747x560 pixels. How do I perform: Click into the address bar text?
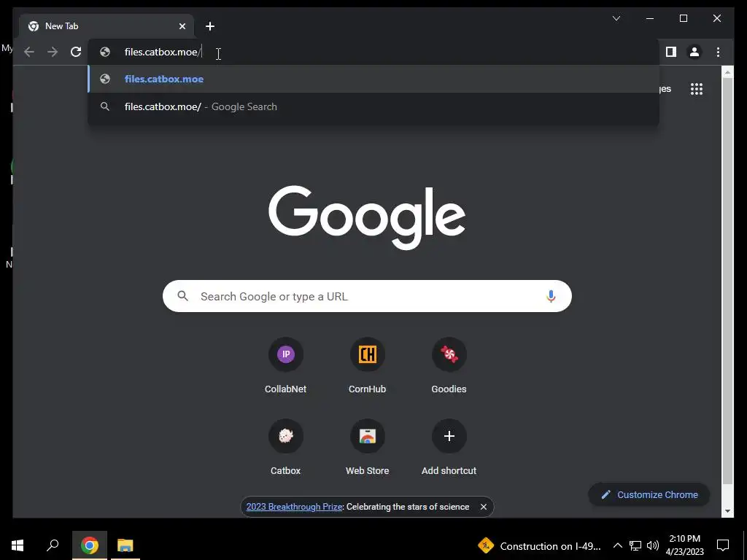pyautogui.click(x=163, y=52)
